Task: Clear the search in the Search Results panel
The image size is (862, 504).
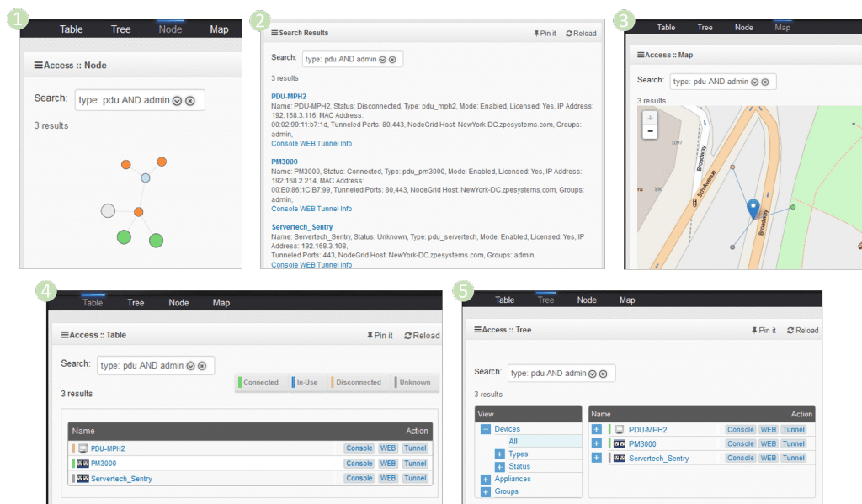Action: 392,60
